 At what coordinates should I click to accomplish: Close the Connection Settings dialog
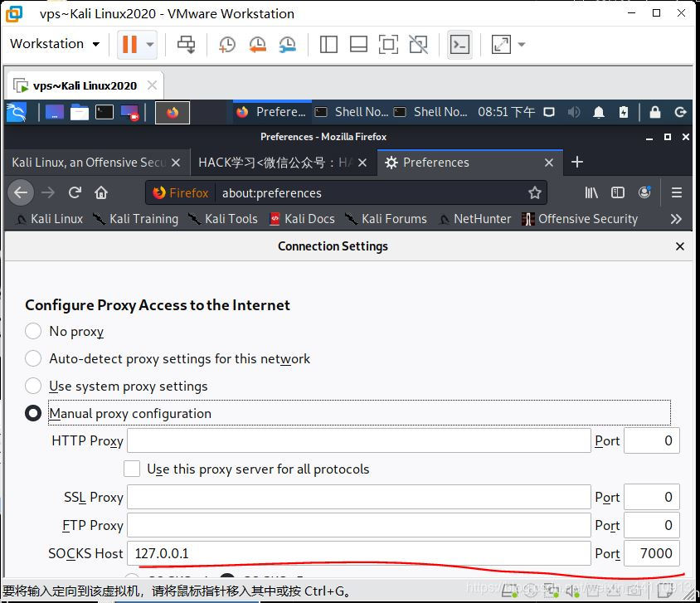pyautogui.click(x=680, y=246)
